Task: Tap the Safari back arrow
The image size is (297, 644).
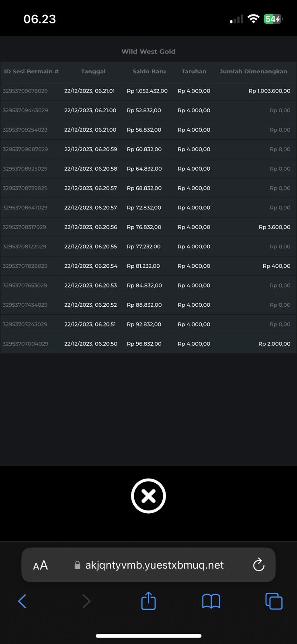Action: (23, 601)
